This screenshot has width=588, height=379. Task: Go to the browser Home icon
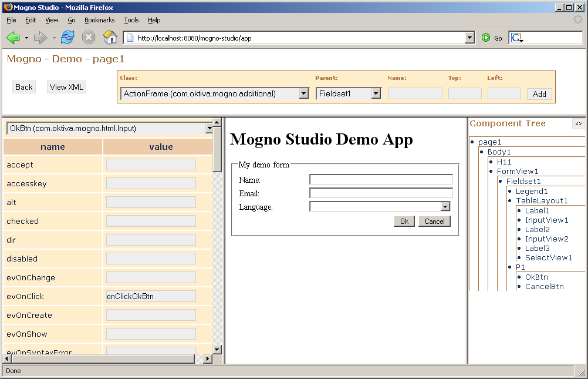pos(110,38)
